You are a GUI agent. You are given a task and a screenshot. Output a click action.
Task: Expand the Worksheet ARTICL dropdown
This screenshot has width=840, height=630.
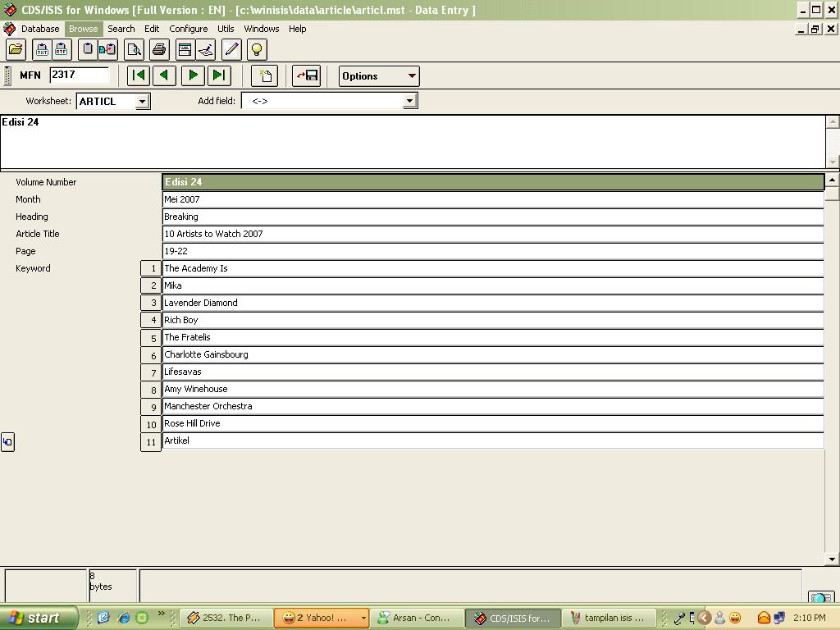pos(142,101)
